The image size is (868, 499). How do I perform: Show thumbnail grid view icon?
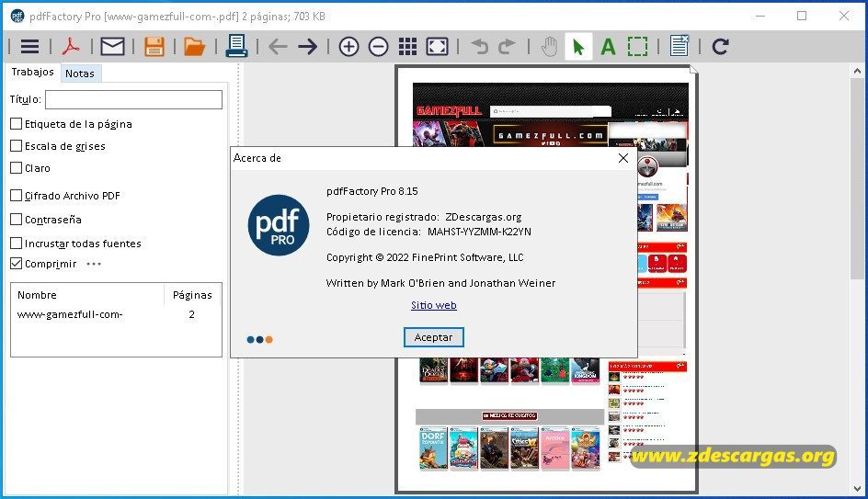(x=408, y=47)
